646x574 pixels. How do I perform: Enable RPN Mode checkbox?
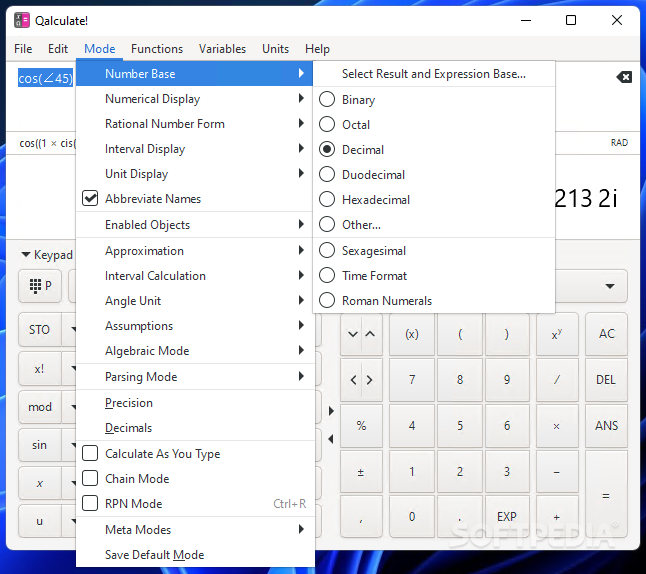tap(90, 504)
